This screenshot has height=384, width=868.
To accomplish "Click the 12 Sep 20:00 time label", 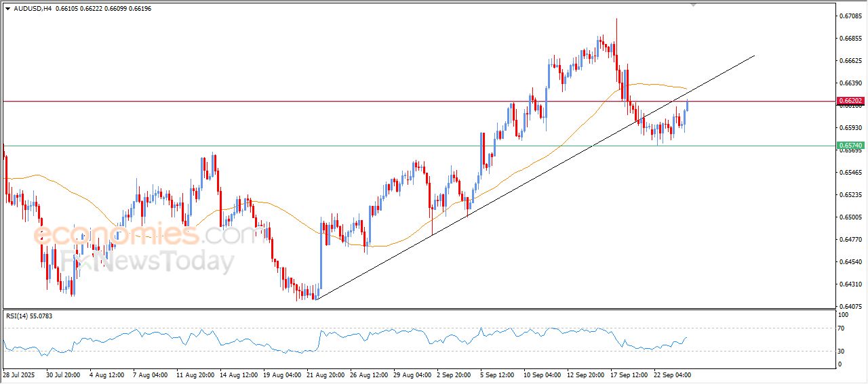I will pyautogui.click(x=586, y=375).
